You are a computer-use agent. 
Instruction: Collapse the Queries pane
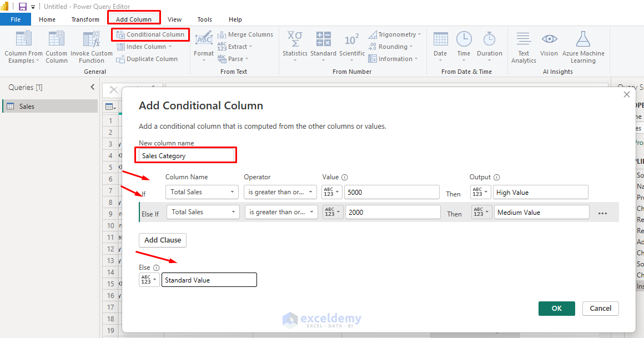[92, 87]
